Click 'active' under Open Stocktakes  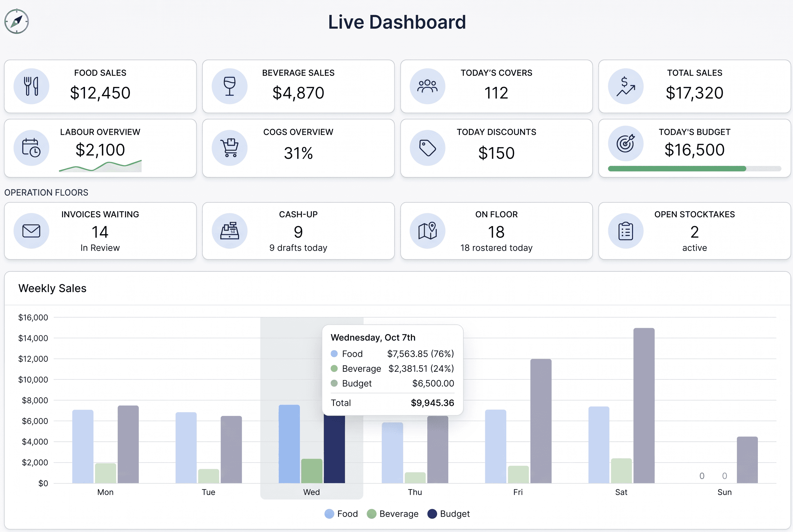click(694, 248)
